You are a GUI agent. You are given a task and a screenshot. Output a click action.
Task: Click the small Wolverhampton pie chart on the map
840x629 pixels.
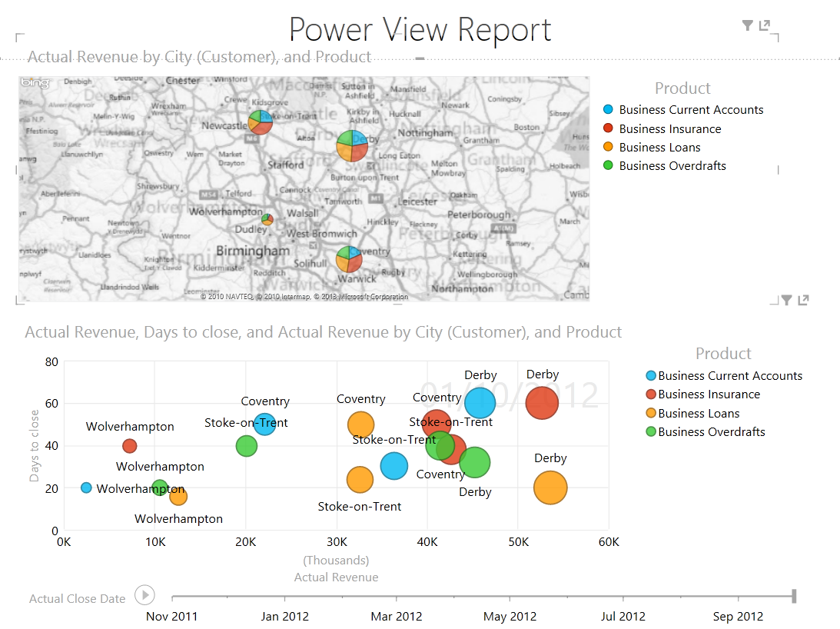pyautogui.click(x=267, y=220)
